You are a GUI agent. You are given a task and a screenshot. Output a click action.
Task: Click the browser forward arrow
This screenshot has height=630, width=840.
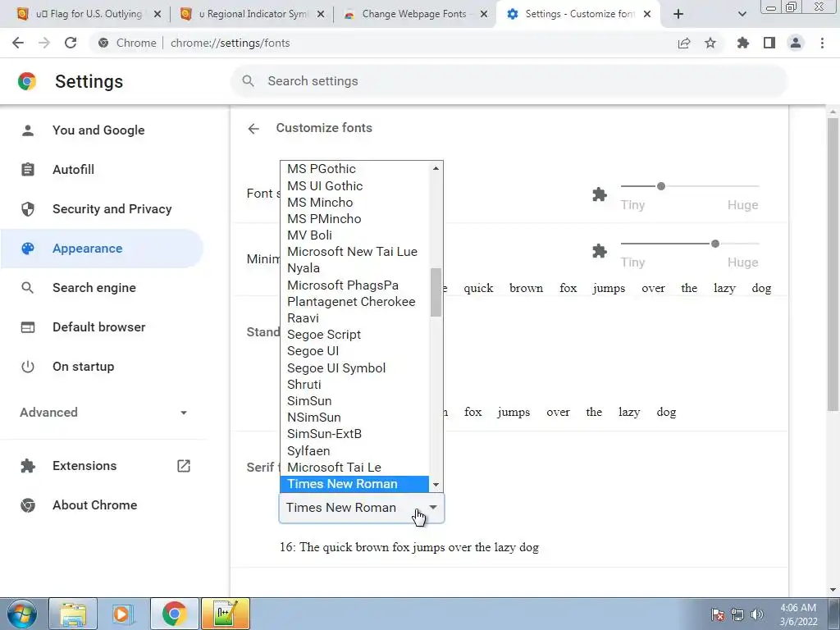click(44, 43)
